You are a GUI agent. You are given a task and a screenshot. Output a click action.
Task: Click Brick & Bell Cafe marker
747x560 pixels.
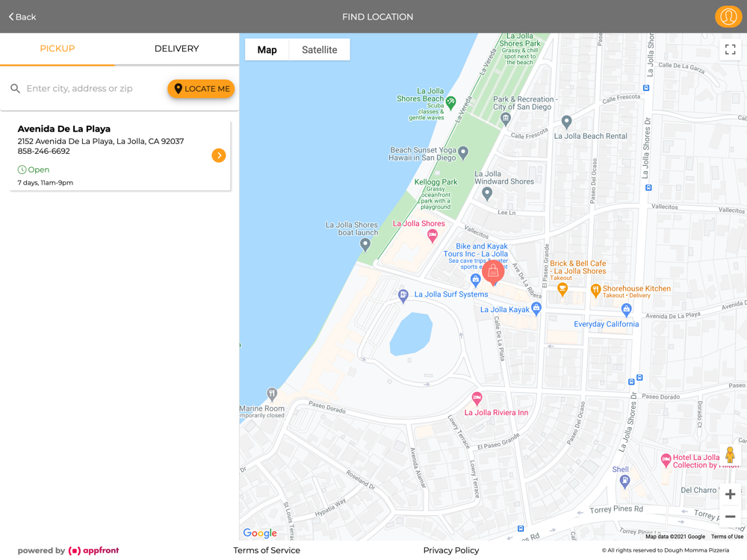click(562, 288)
